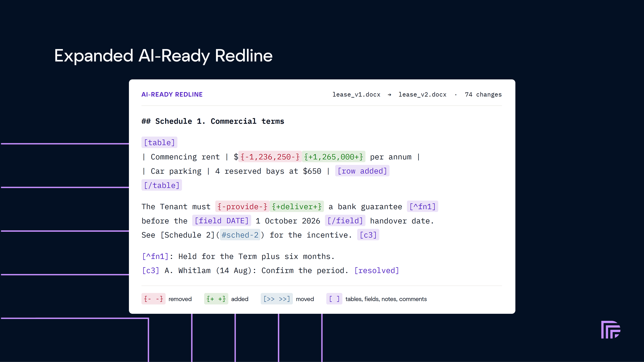Click 'Confirm the period.' comment text

(305, 270)
